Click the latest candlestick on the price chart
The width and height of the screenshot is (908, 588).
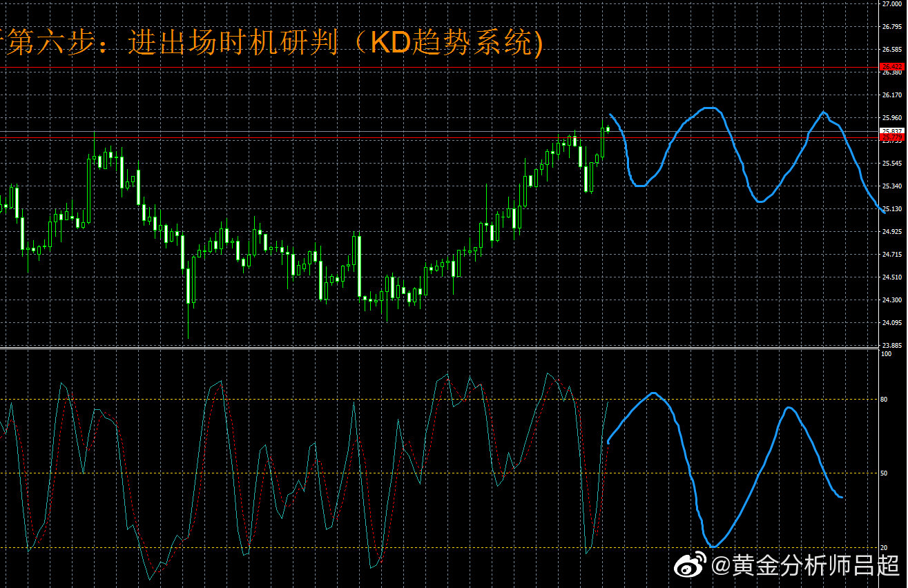click(608, 129)
